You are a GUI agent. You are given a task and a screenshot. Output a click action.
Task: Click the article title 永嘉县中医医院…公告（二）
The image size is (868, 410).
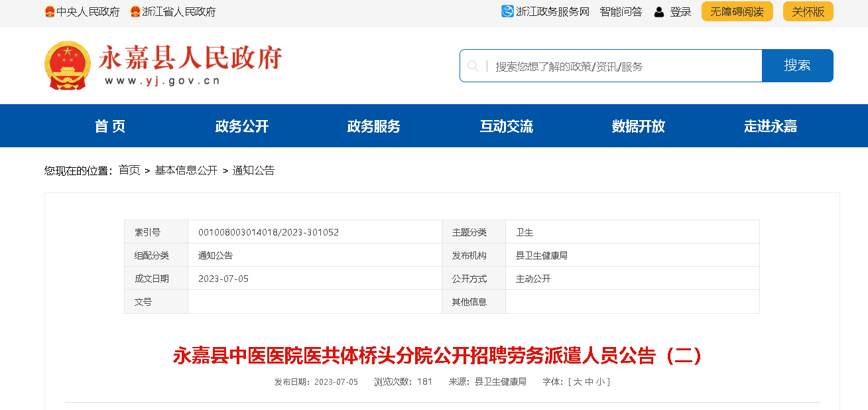pyautogui.click(x=438, y=356)
